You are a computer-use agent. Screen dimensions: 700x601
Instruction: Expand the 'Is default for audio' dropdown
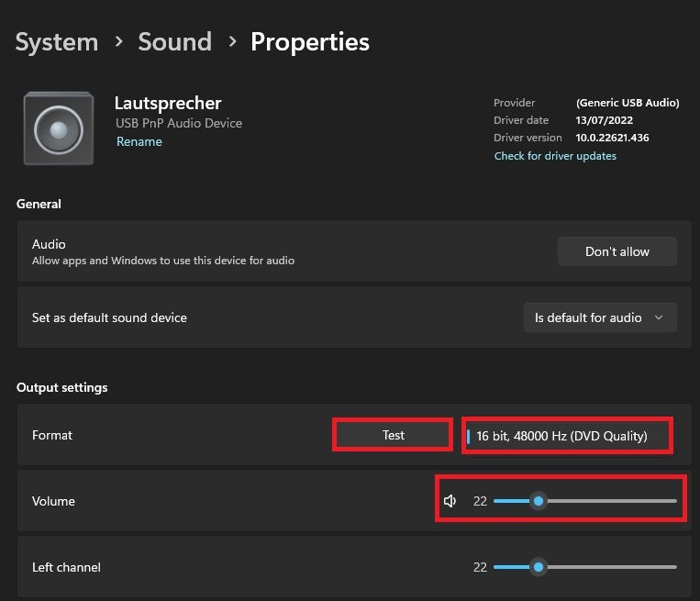click(600, 317)
